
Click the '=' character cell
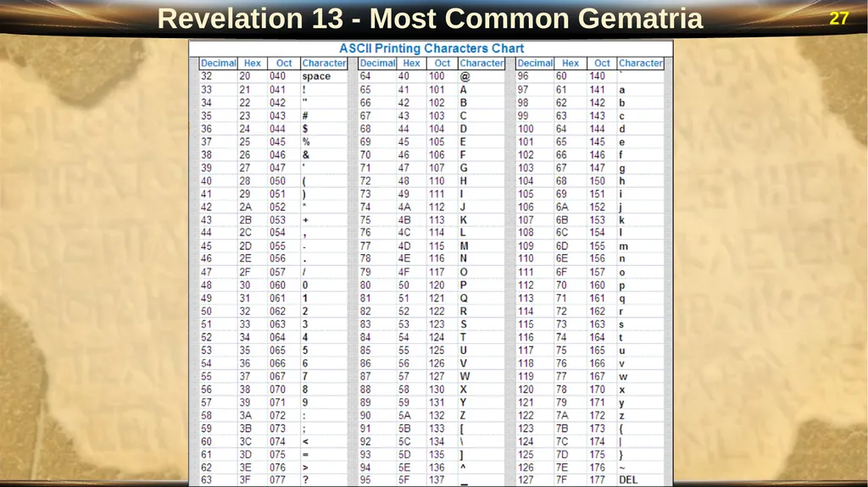click(x=305, y=454)
